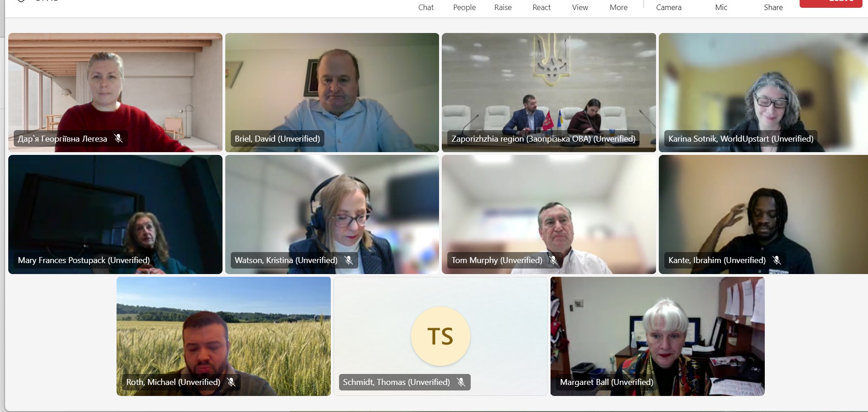Open the Share content option
Screen dimensions: 868x412
(x=773, y=7)
